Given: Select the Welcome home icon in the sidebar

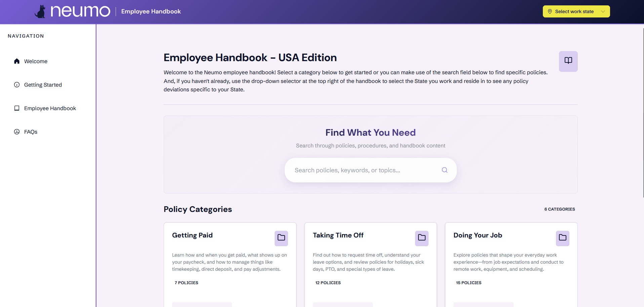Looking at the screenshot, I should (x=17, y=61).
